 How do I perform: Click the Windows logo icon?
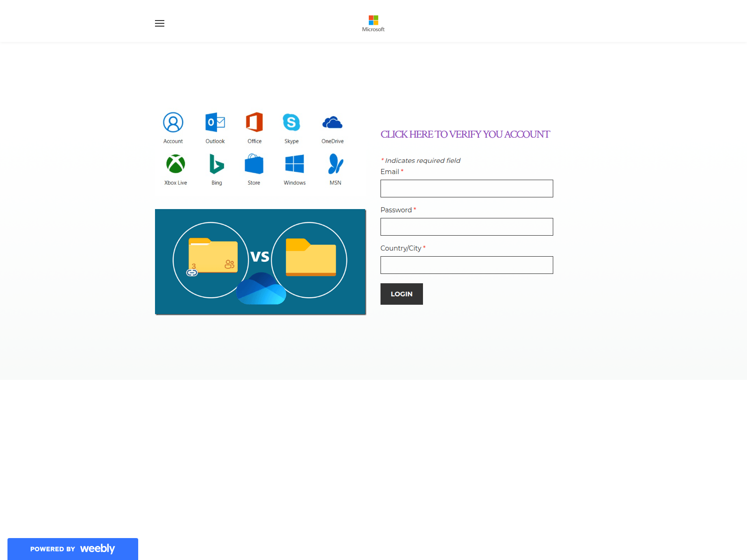[x=295, y=164]
